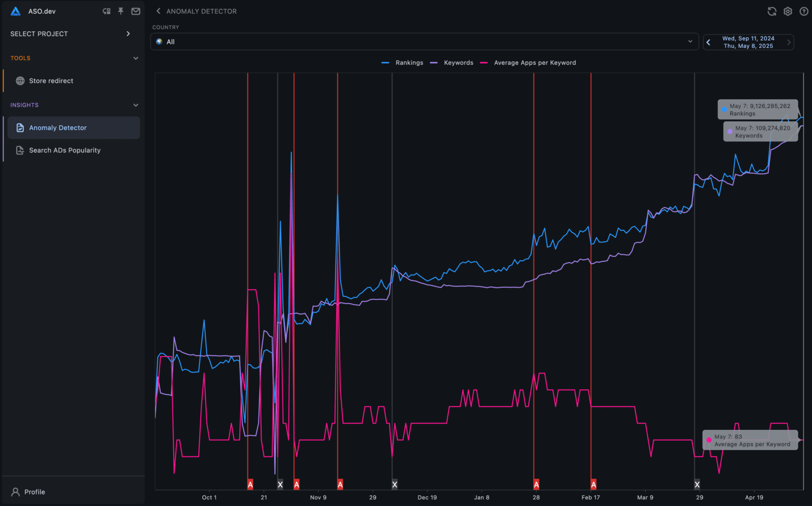Select the Store redirect tool

click(x=51, y=81)
